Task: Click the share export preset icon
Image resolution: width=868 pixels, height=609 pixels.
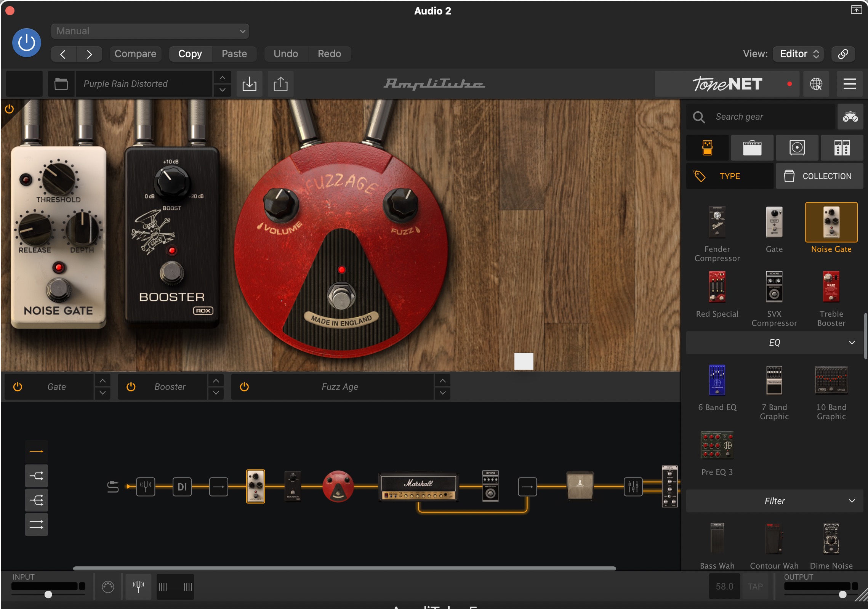Action: [281, 84]
